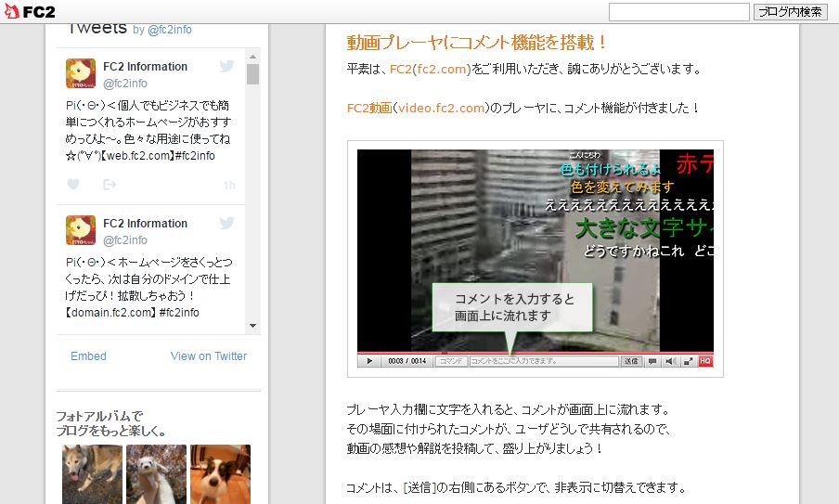Click the Twitter bird icon on first tweet
839x504 pixels.
pyautogui.click(x=226, y=66)
